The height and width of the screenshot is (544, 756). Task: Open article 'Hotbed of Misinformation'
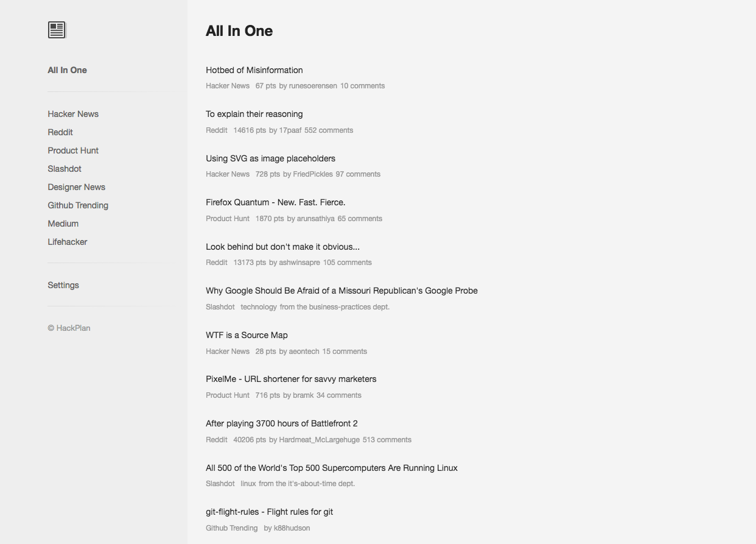coord(254,70)
